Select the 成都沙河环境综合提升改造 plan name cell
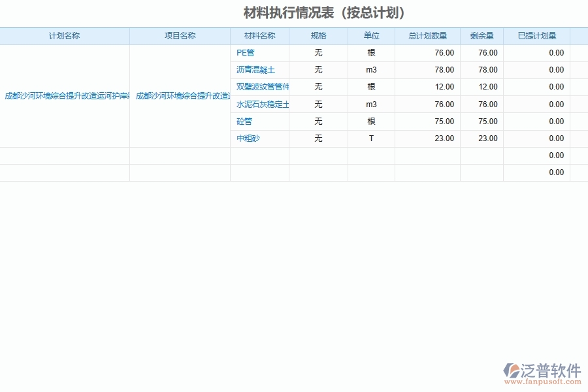This screenshot has width=588, height=392. pos(65,95)
